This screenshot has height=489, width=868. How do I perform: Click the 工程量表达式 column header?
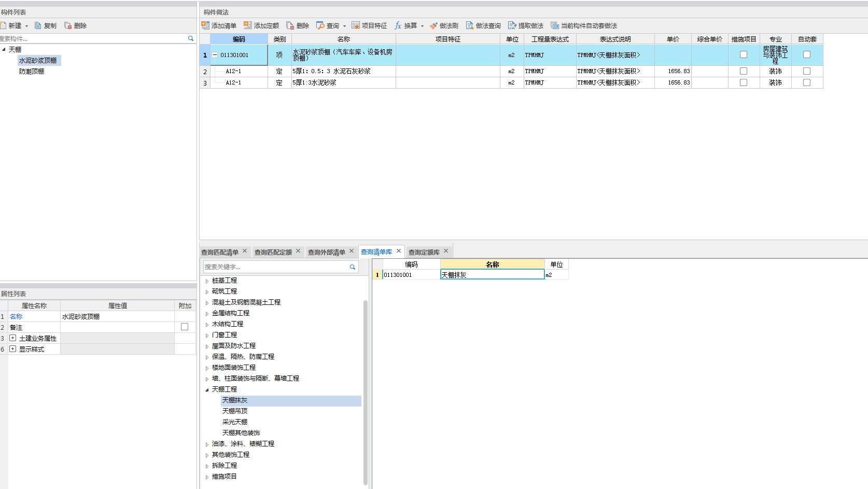point(550,39)
